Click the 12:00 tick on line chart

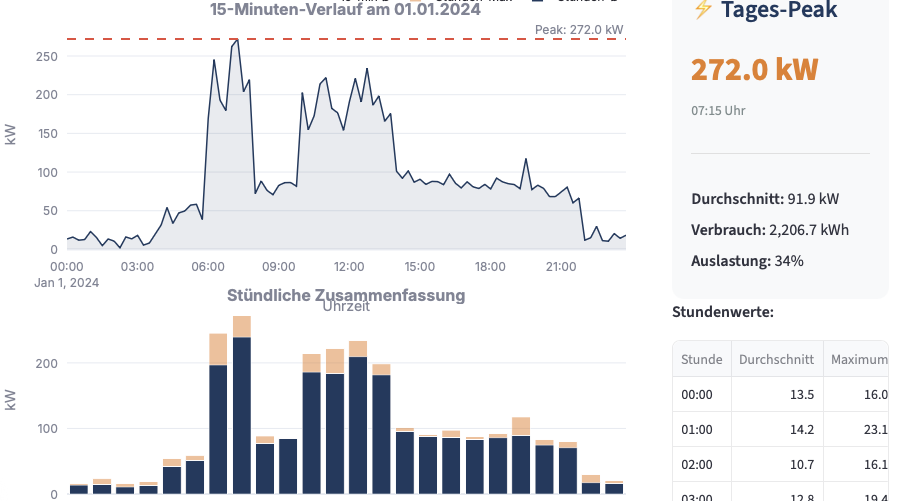(349, 267)
